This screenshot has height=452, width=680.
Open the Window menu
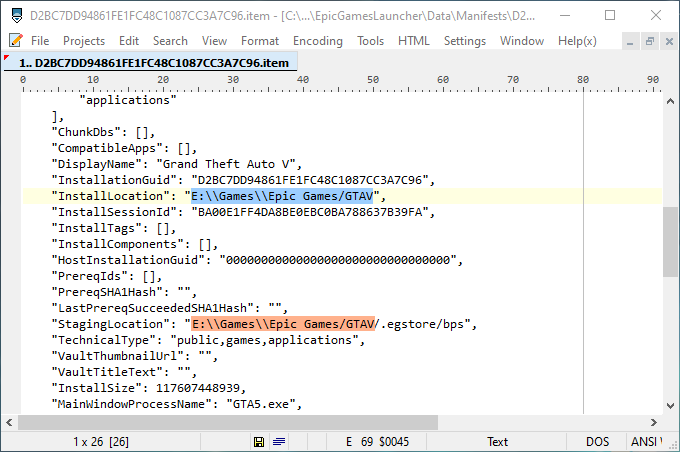522,41
